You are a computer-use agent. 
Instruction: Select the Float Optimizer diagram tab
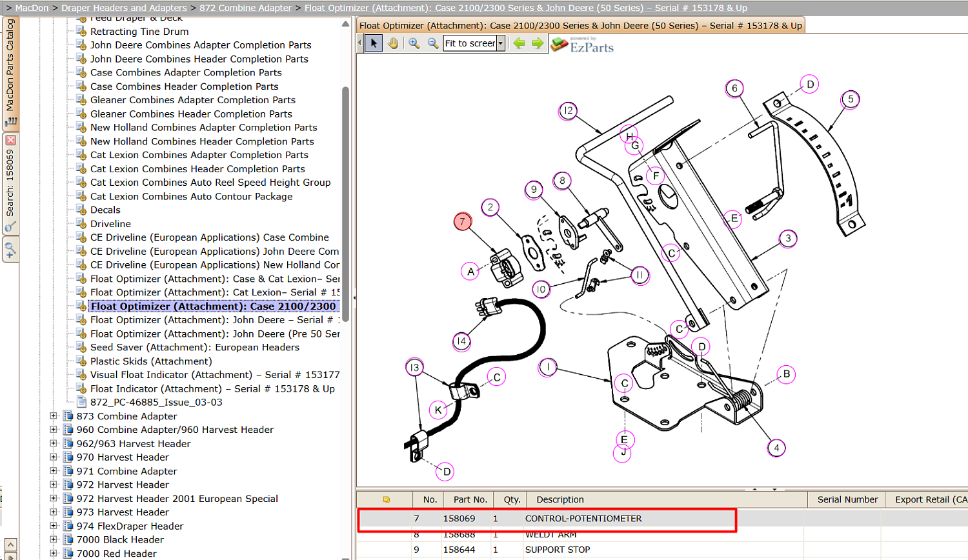tap(581, 26)
